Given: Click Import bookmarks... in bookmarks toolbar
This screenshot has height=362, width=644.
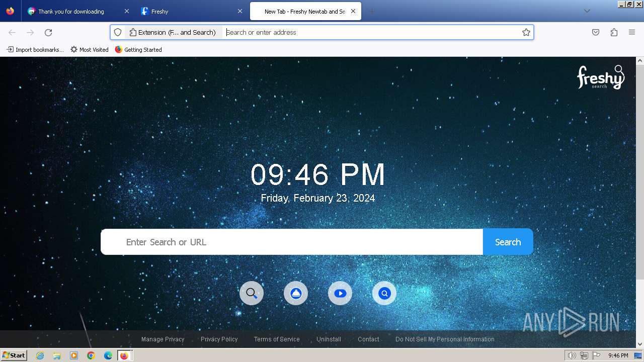Looking at the screenshot, I should click(35, 50).
